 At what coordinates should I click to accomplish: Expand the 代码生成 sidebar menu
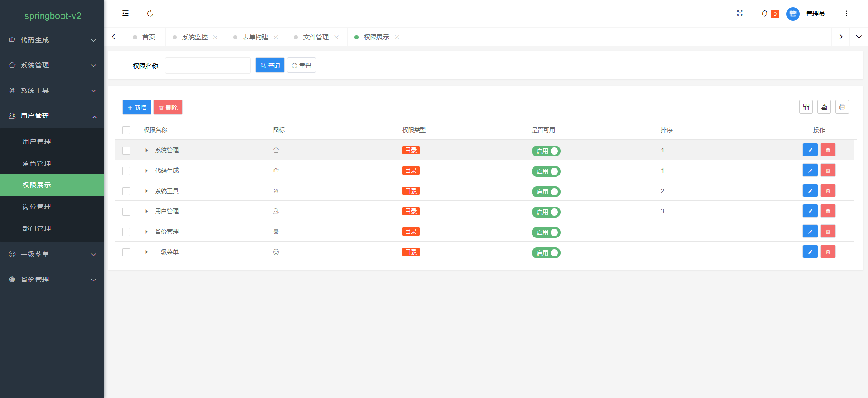(52, 40)
